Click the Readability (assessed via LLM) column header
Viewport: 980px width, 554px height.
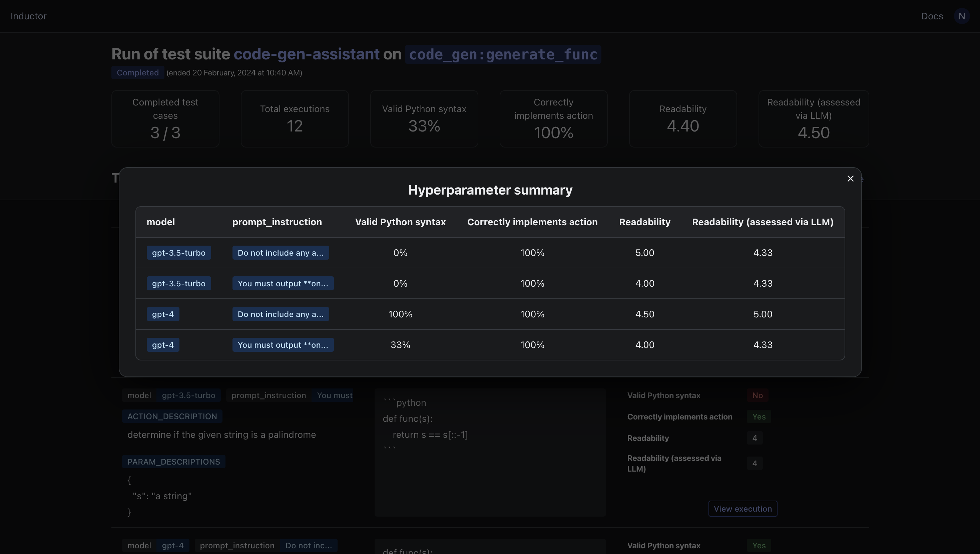[x=763, y=222]
